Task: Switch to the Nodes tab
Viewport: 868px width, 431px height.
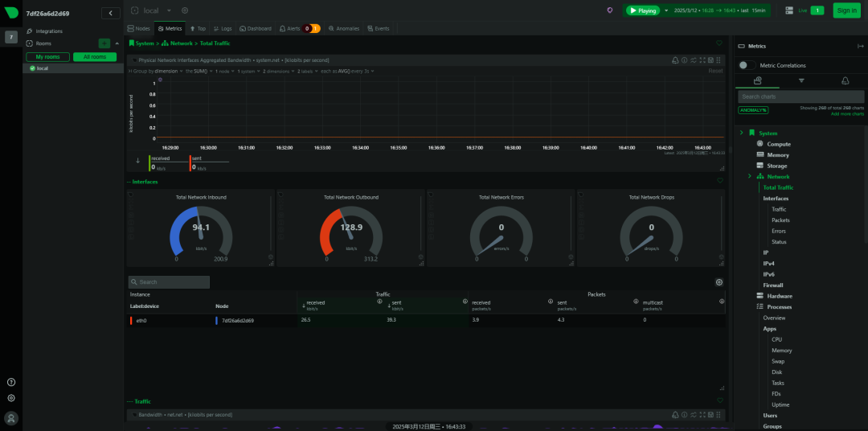Action: 138,28
